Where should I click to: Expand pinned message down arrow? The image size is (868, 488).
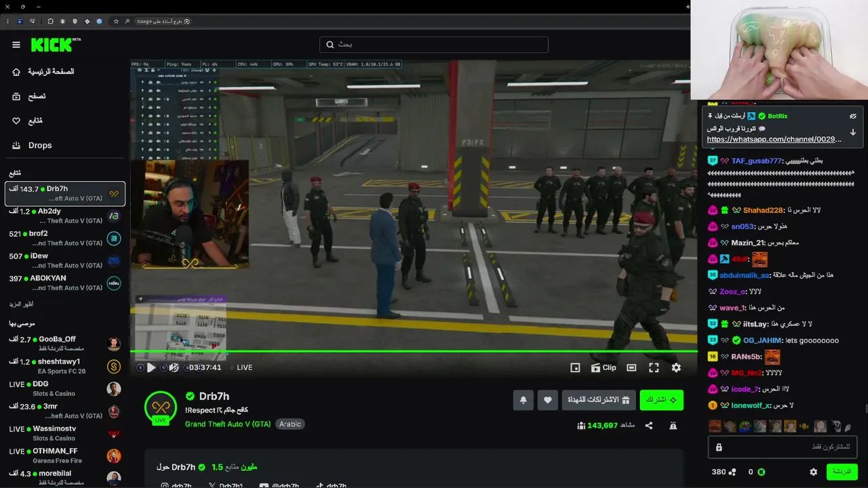(853, 132)
